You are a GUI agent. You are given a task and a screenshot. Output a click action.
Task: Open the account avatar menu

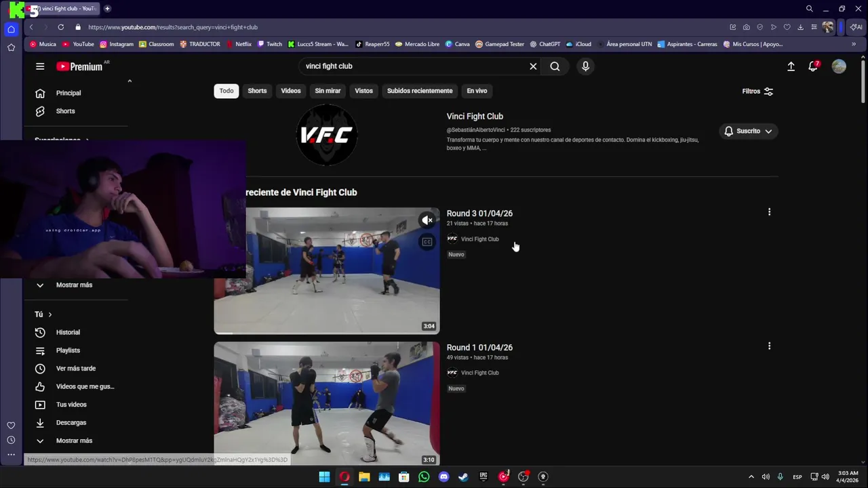click(839, 66)
